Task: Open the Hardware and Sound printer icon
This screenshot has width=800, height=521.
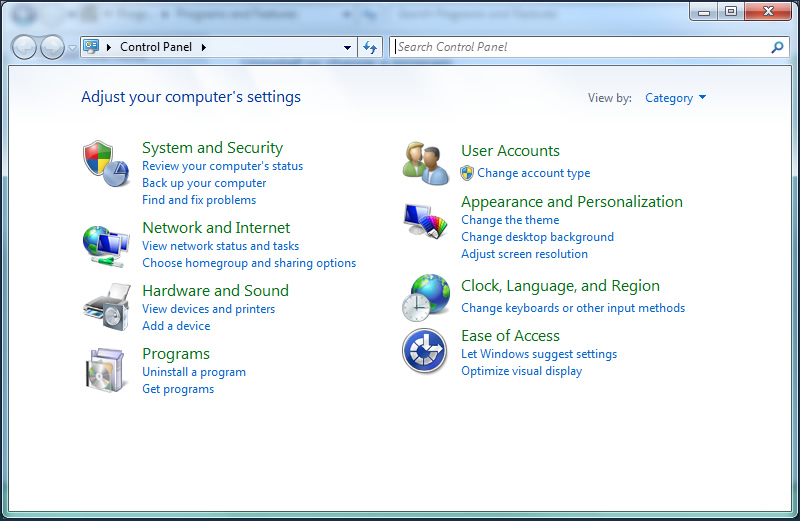Action: (x=107, y=307)
